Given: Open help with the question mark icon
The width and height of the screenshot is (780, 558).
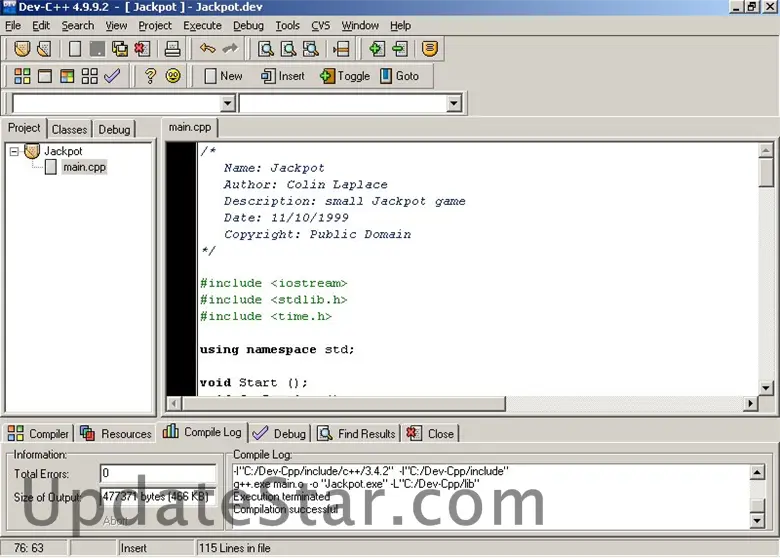Looking at the screenshot, I should pyautogui.click(x=150, y=76).
